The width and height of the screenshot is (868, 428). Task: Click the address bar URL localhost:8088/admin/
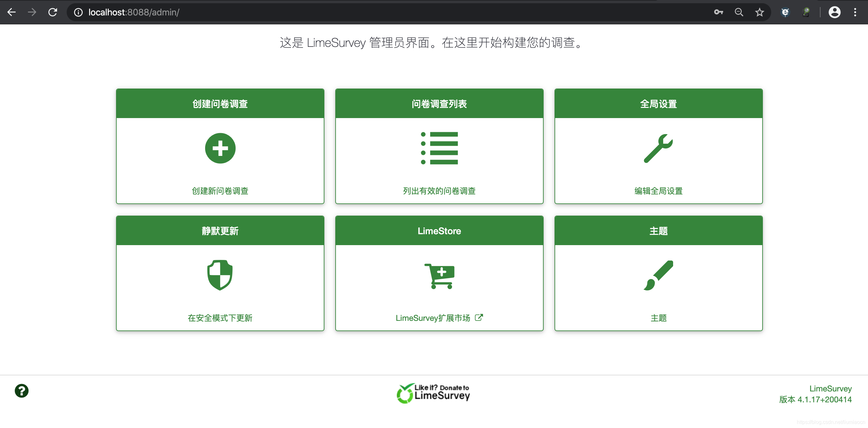point(134,13)
